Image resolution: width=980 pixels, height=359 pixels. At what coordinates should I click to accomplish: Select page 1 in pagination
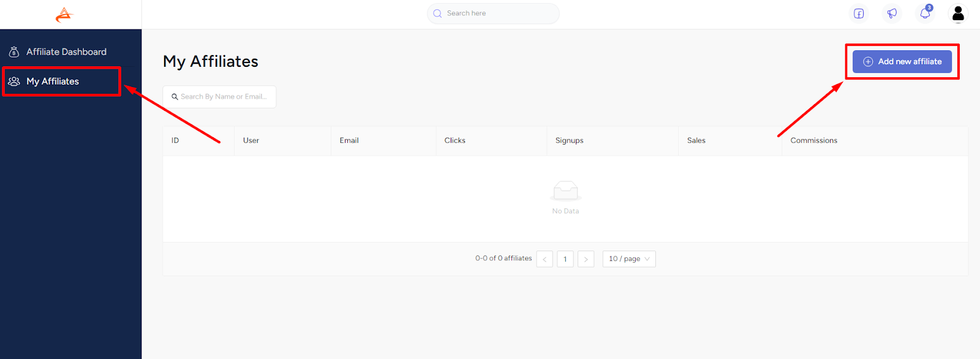[565, 259]
